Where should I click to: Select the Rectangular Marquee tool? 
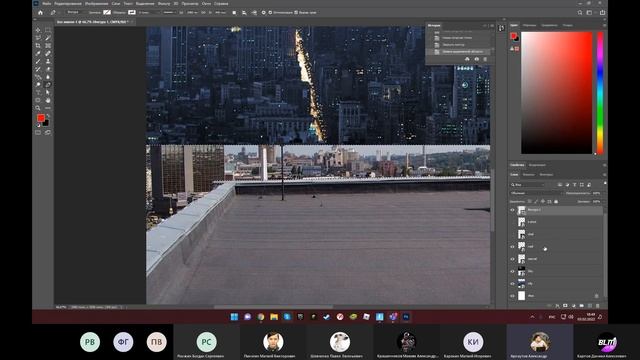click(48, 30)
